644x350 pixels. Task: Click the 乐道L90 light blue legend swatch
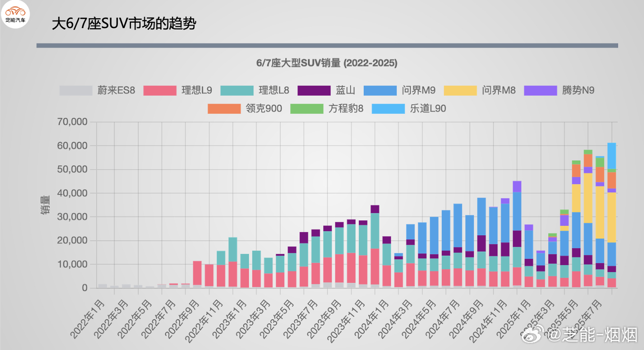pos(389,108)
